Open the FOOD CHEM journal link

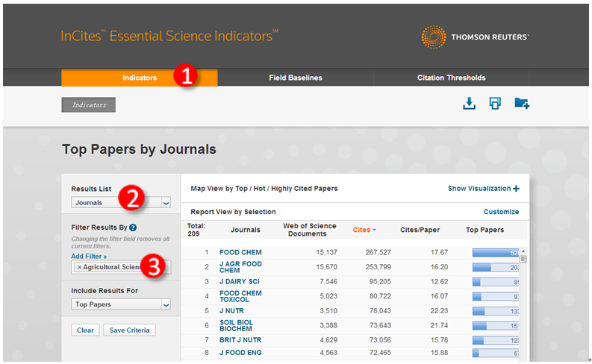(240, 252)
